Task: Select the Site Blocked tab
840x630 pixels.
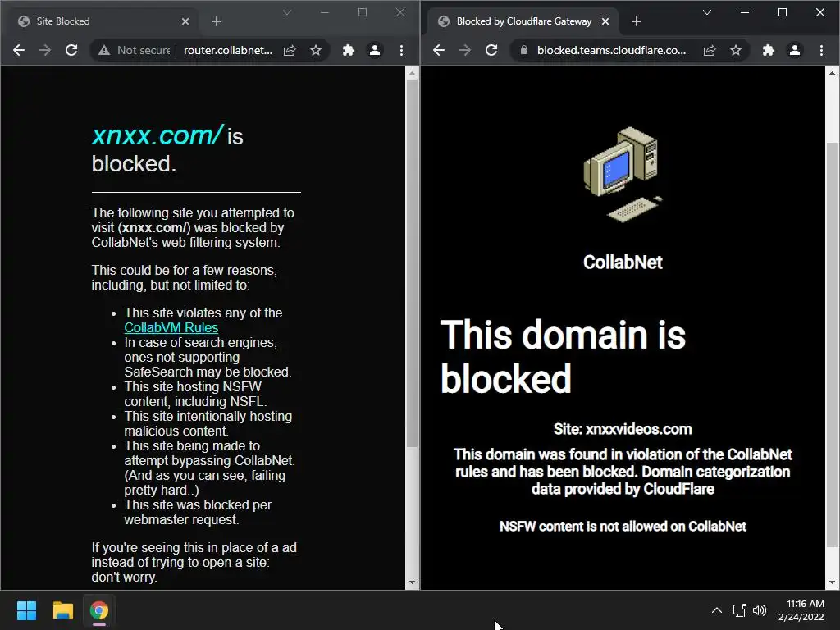Action: [102, 21]
